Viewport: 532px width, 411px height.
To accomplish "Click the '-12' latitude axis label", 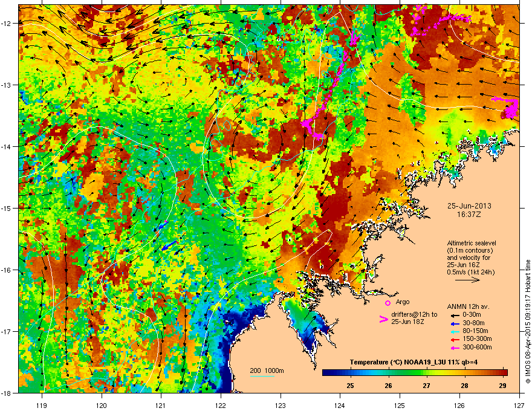I will coord(7,24).
